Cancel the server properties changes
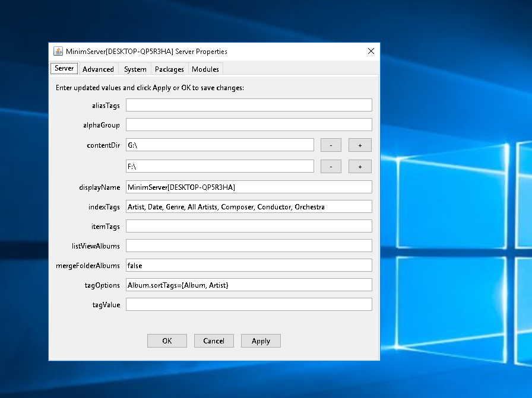 click(x=214, y=340)
